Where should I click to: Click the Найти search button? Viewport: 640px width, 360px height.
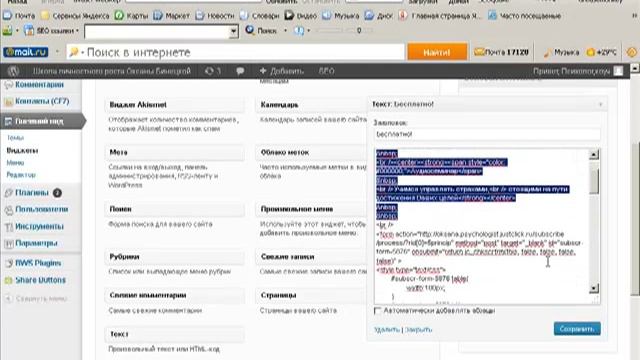click(437, 52)
